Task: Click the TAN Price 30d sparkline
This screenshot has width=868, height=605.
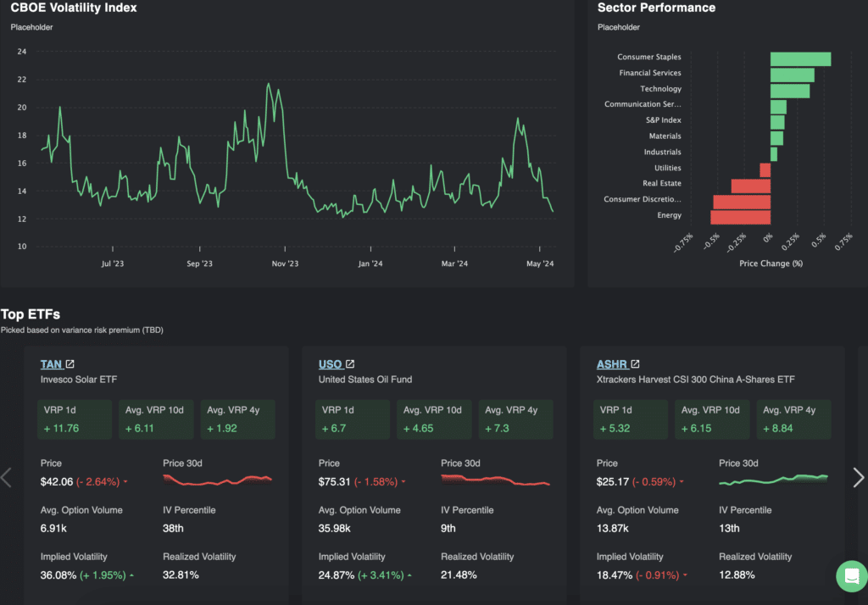Action: coord(218,480)
